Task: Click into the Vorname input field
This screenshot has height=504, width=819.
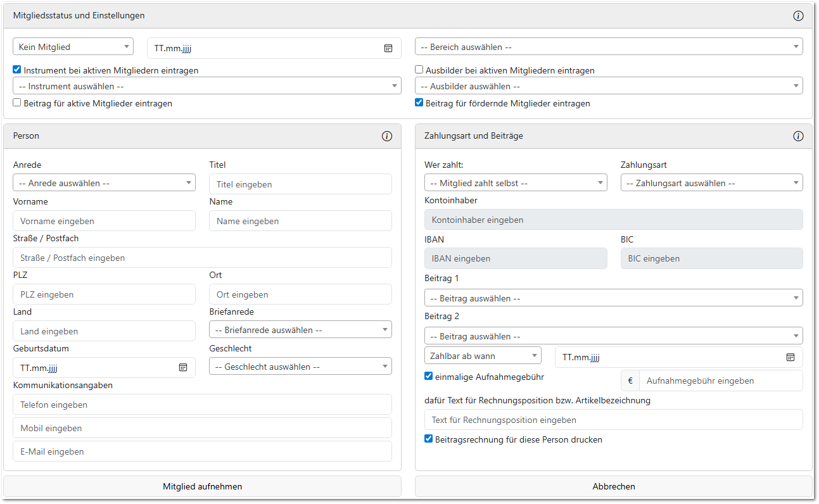Action: [x=104, y=221]
